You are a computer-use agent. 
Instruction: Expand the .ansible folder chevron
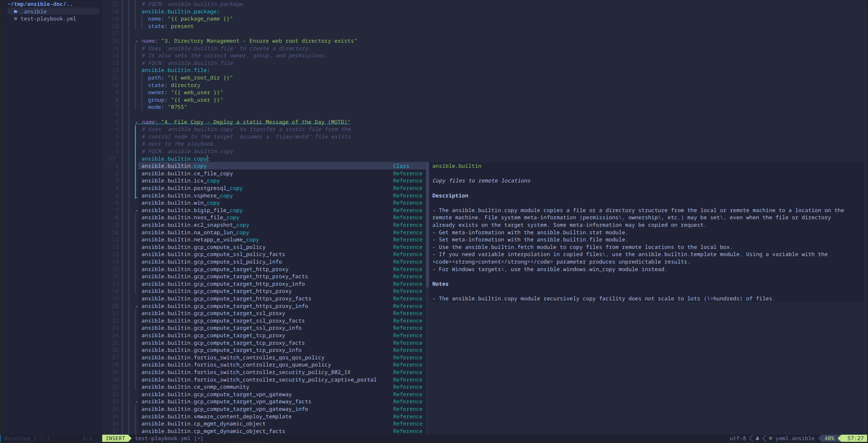[x=9, y=11]
